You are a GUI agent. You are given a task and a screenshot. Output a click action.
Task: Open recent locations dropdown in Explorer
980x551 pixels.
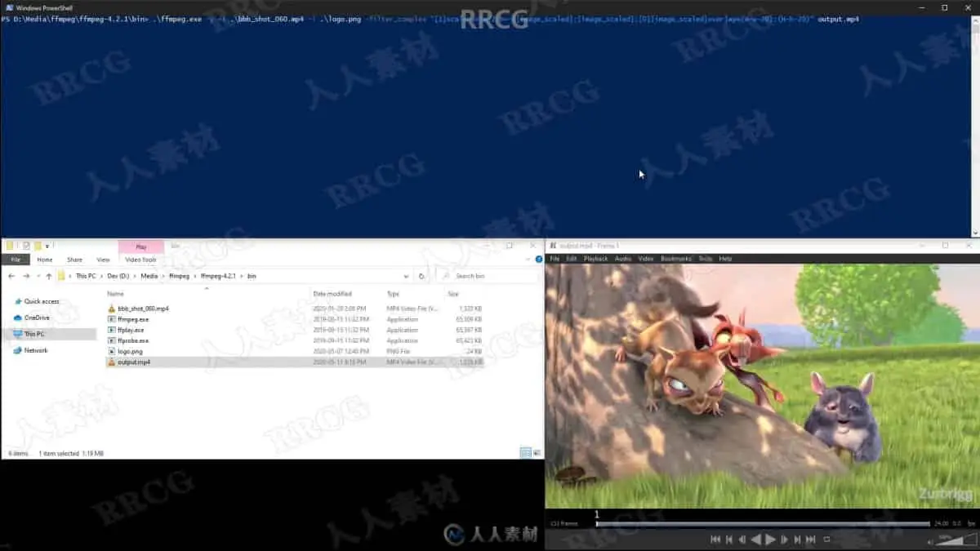click(38, 276)
